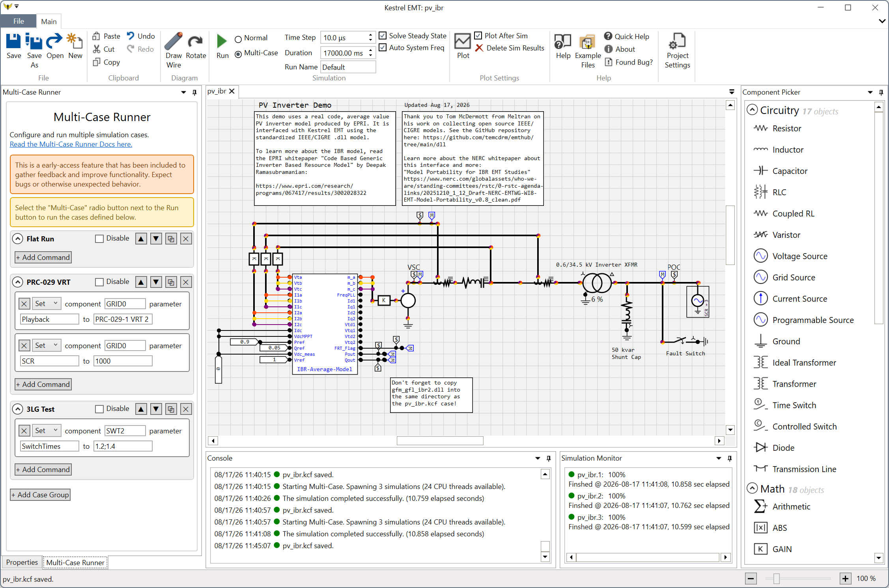The height and width of the screenshot is (588, 889).
Task: Click Paste in Clipboard group
Action: 106,36
